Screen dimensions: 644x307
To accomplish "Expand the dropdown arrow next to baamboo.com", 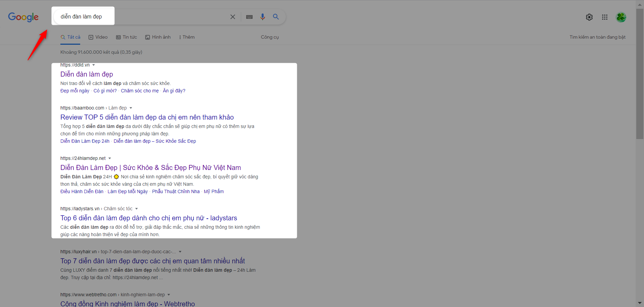I will click(x=131, y=108).
